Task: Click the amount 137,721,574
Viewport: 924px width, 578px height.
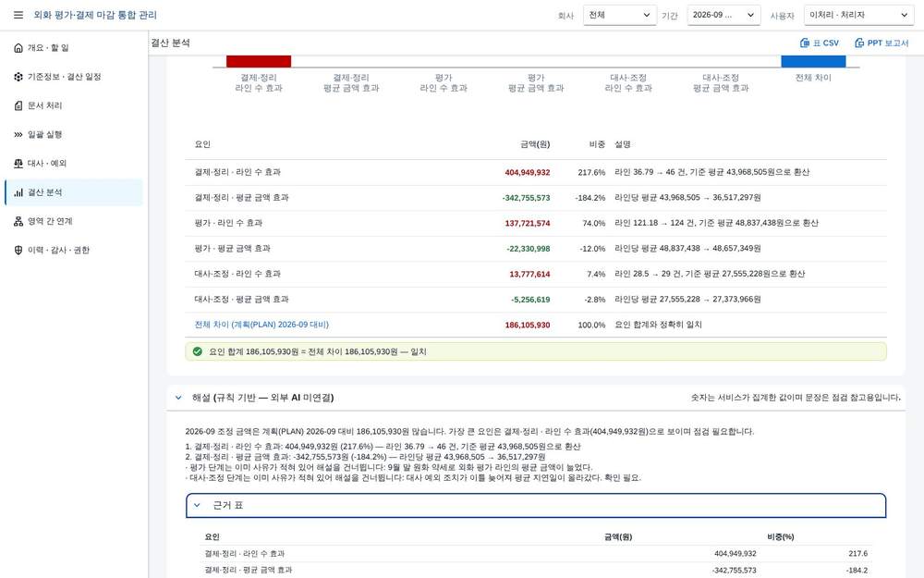Action: (528, 224)
